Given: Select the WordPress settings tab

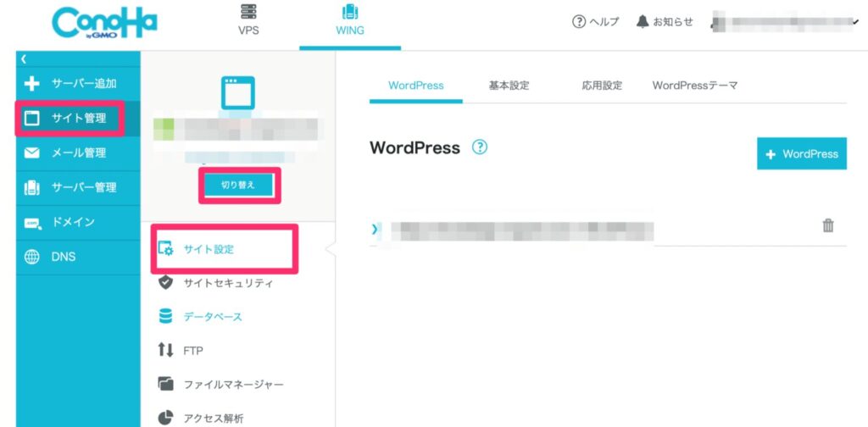Looking at the screenshot, I should click(415, 86).
